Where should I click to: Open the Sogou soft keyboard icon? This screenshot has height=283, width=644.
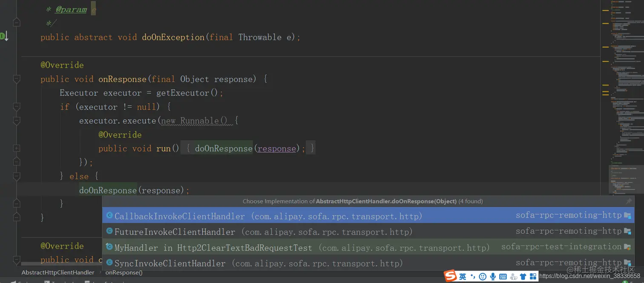pos(503,277)
